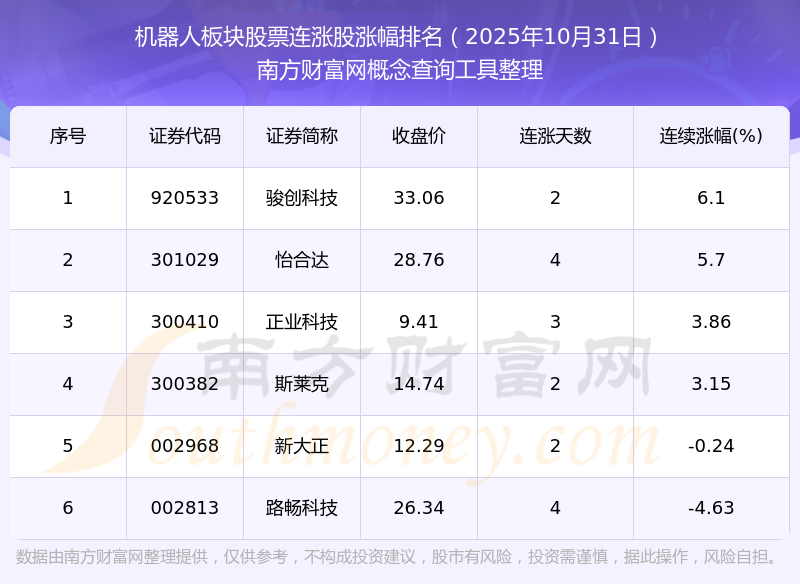The width and height of the screenshot is (800, 584).
Task: Select stock name 骏创科技
Action: click(x=302, y=198)
